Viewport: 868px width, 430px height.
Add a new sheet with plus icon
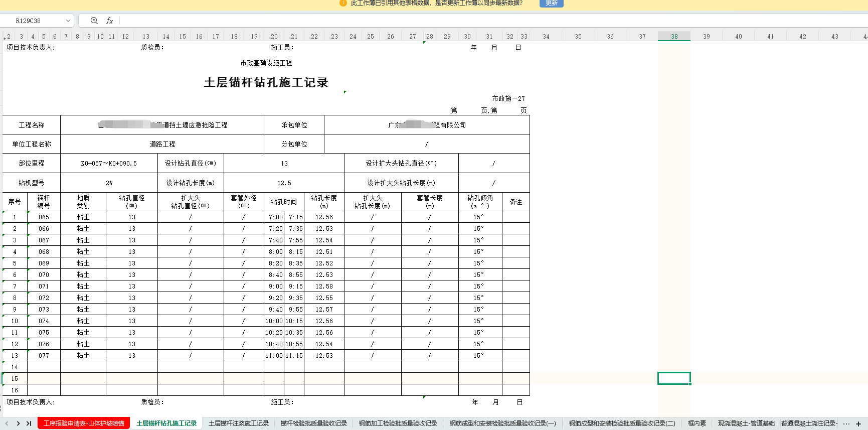coord(858,423)
